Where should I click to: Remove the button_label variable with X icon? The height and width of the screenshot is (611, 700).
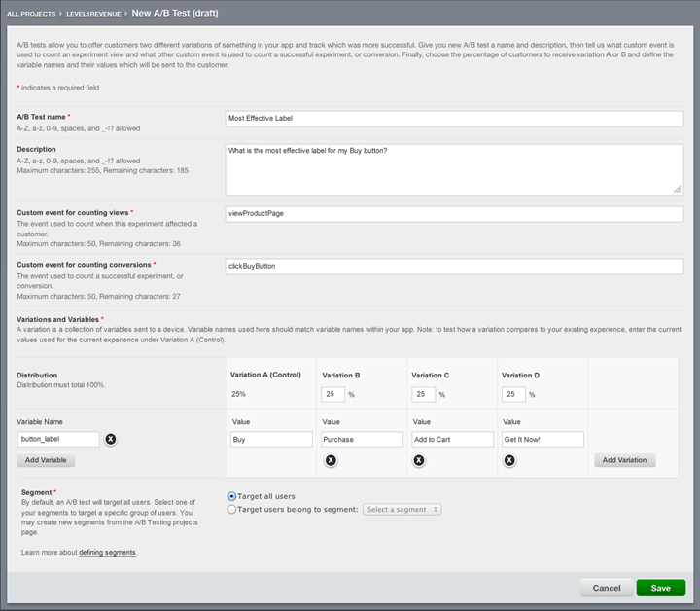(110, 439)
